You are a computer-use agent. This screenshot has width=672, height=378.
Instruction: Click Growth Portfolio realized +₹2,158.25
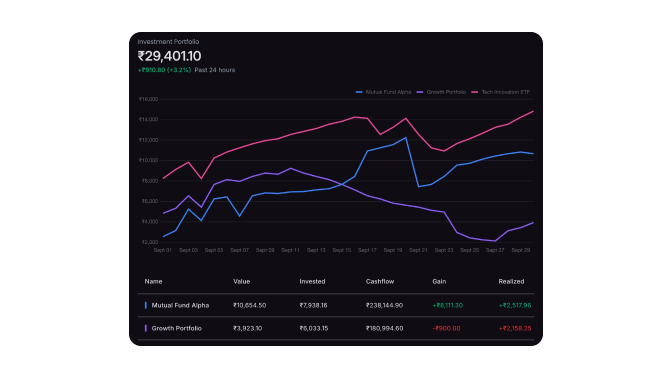click(x=515, y=328)
